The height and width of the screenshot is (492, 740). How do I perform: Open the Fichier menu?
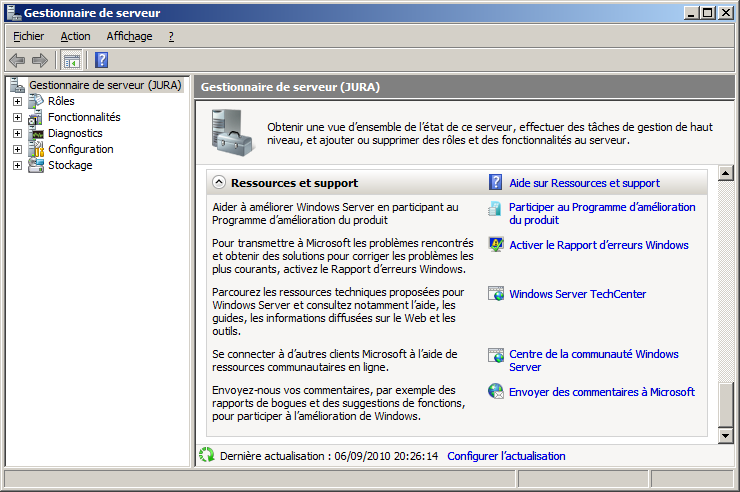pyautogui.click(x=28, y=36)
